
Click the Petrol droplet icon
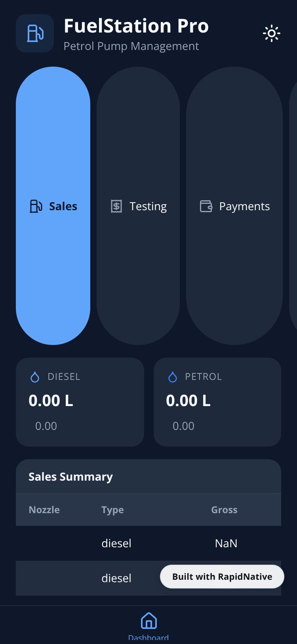(x=172, y=377)
